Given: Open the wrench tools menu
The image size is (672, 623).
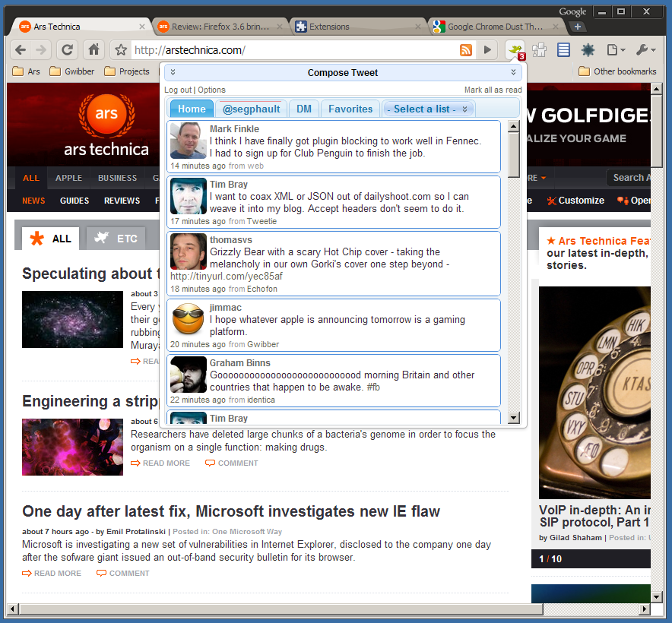Looking at the screenshot, I should (x=646, y=50).
